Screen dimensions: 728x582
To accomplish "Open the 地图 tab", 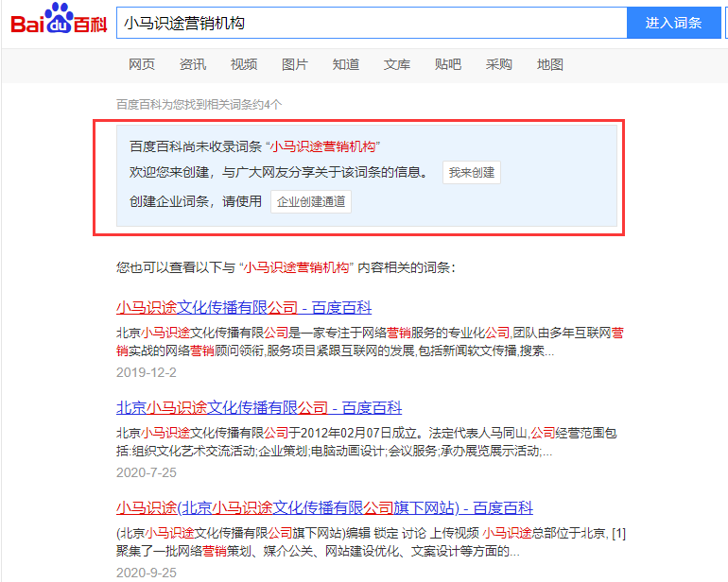I will [550, 64].
